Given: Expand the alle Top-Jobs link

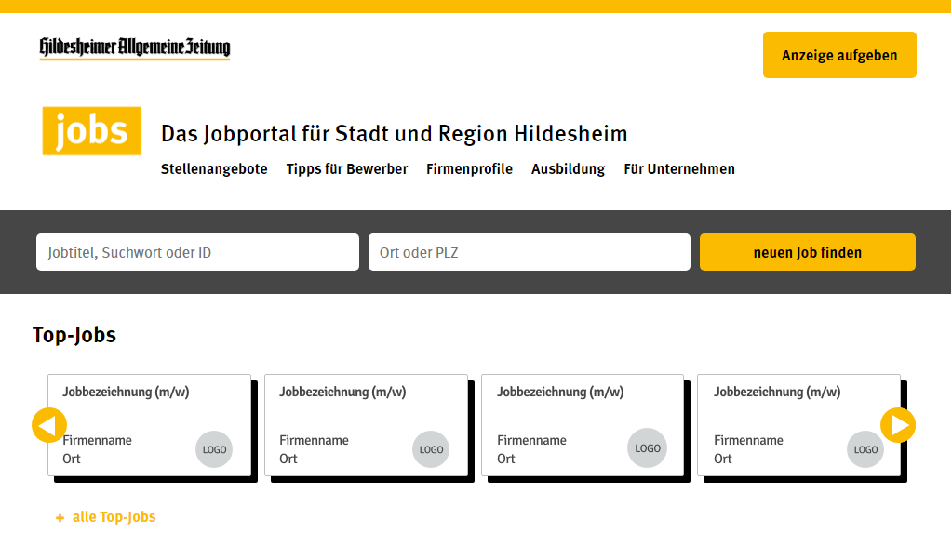Looking at the screenshot, I should tap(114, 517).
